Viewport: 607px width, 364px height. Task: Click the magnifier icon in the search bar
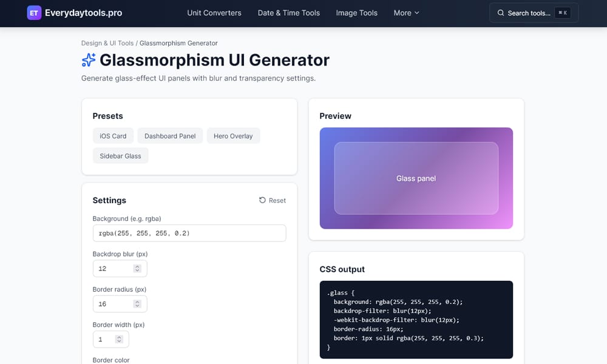(501, 12)
